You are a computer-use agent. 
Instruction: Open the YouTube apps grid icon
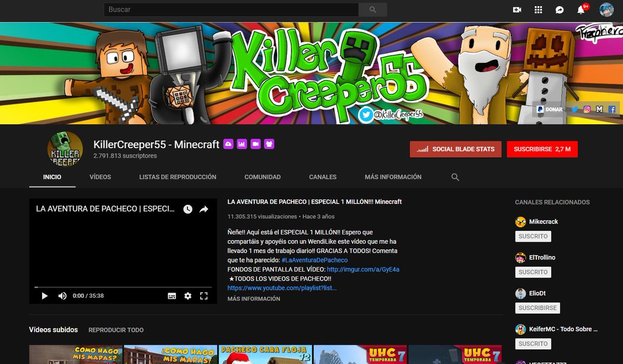[538, 9]
